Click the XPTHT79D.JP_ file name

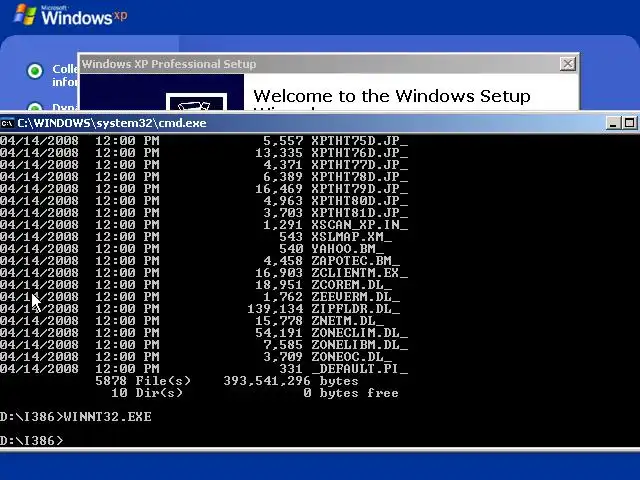360,189
